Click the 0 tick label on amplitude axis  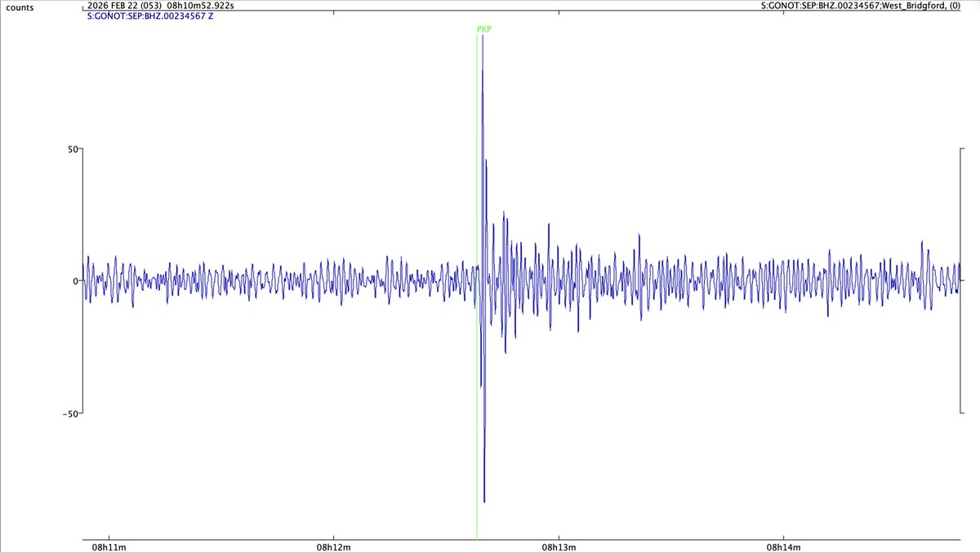[74, 281]
